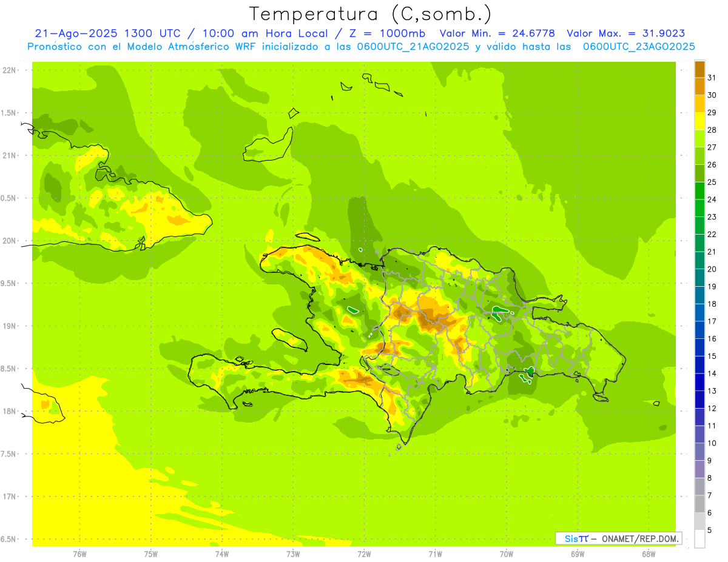Click the 'Temperatura (C,somb.)' map title

click(370, 14)
